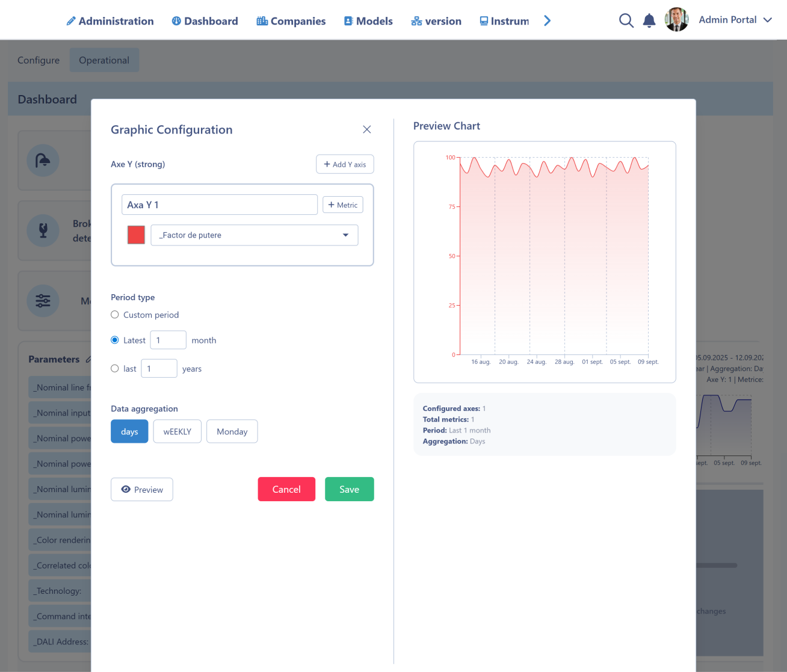Switch to the Configure tab
This screenshot has width=787, height=672.
coord(39,60)
